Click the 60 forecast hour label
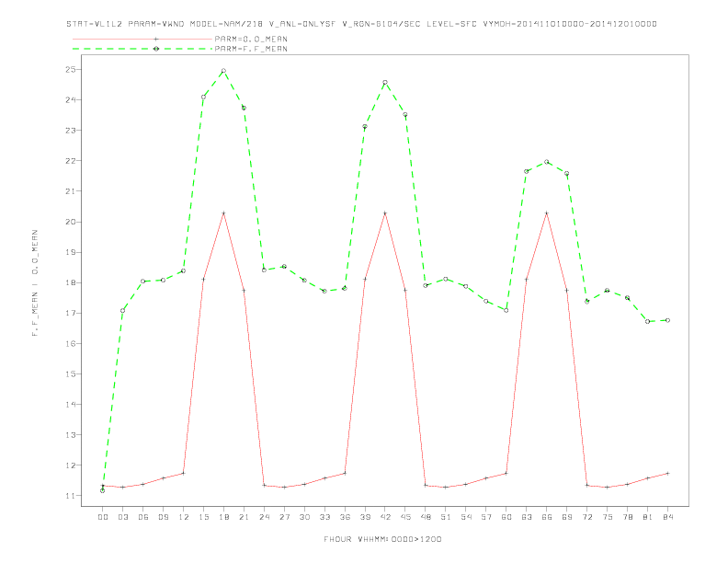 tap(506, 517)
